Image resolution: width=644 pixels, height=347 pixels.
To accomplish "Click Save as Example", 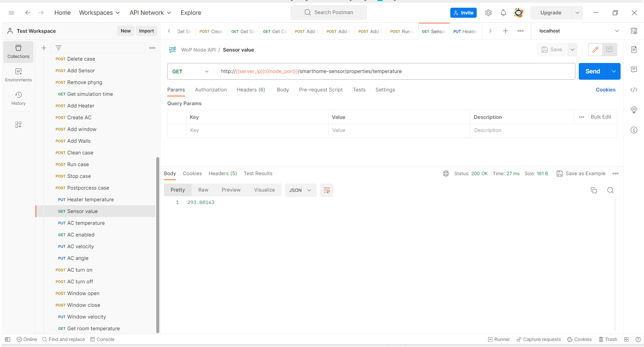I will (x=581, y=173).
